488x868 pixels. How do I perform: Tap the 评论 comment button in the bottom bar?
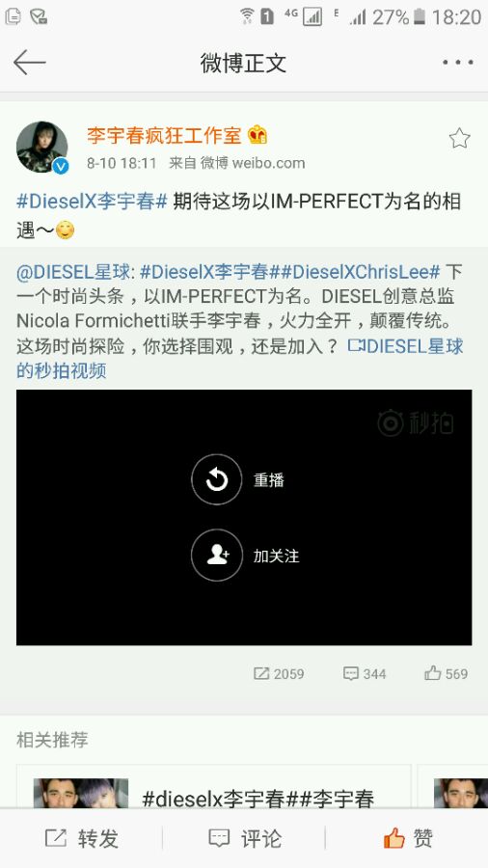click(x=244, y=839)
